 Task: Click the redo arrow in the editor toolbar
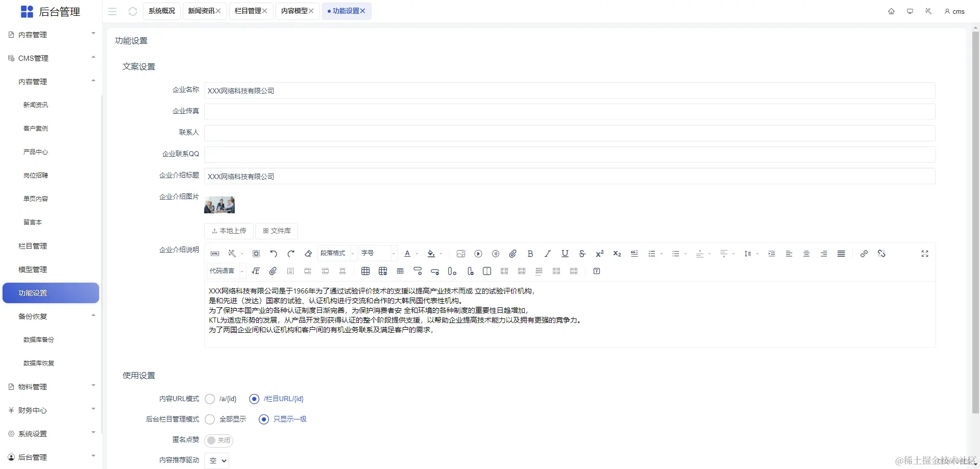coord(291,254)
